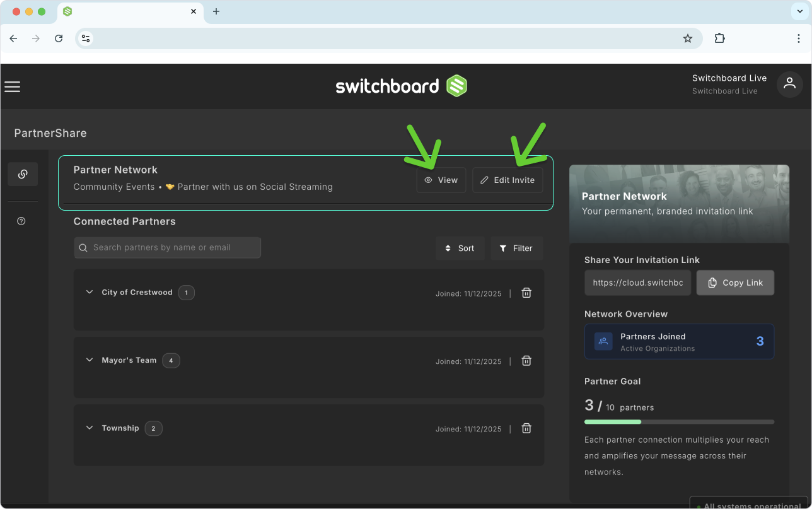Open a new browser tab
The image size is (812, 509).
(x=216, y=11)
